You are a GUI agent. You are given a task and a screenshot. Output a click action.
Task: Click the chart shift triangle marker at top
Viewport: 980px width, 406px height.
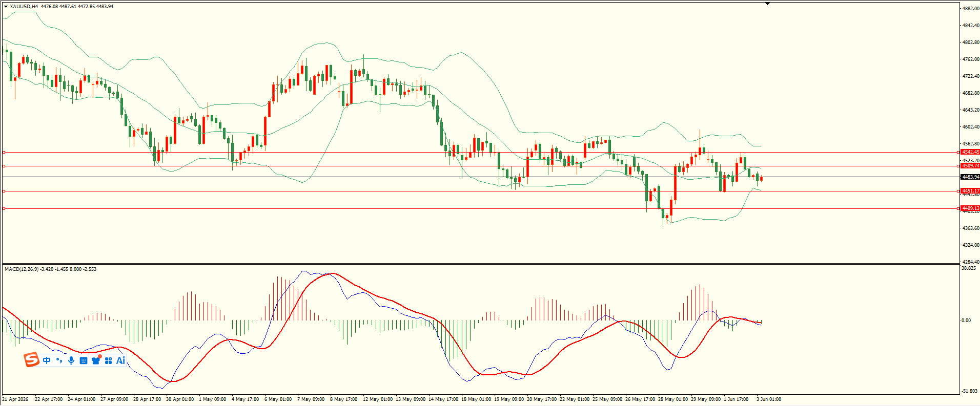[767, 4]
